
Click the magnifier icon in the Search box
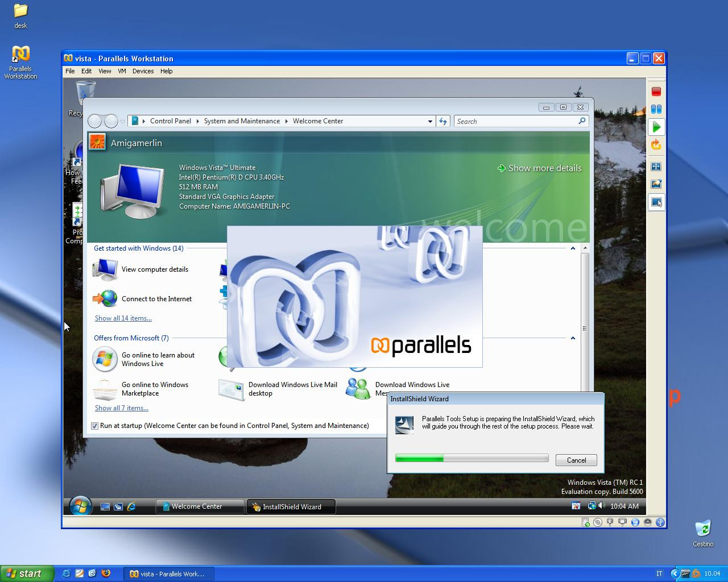click(x=582, y=121)
